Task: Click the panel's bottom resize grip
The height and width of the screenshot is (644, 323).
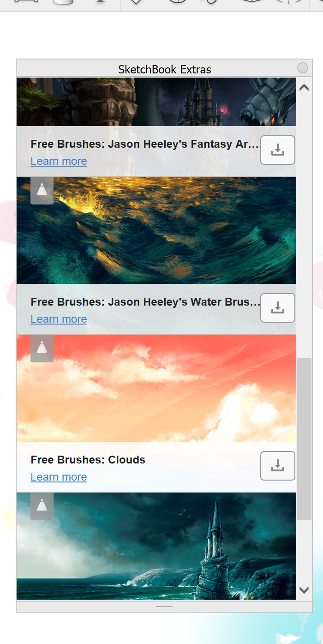Action: point(164,606)
